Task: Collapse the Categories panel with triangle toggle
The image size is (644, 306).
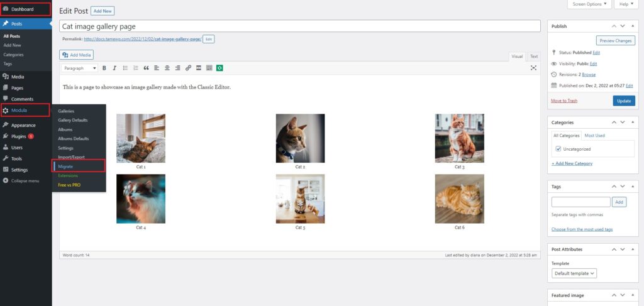Action: point(631,123)
